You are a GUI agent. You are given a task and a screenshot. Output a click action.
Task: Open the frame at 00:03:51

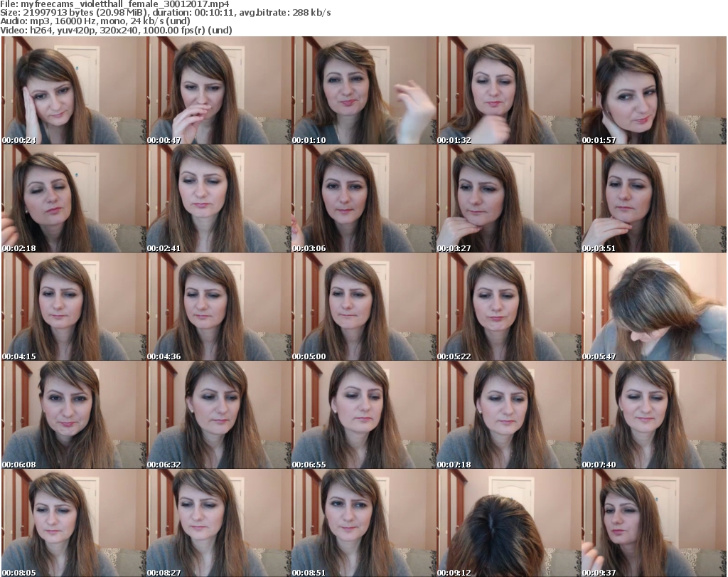click(x=654, y=198)
